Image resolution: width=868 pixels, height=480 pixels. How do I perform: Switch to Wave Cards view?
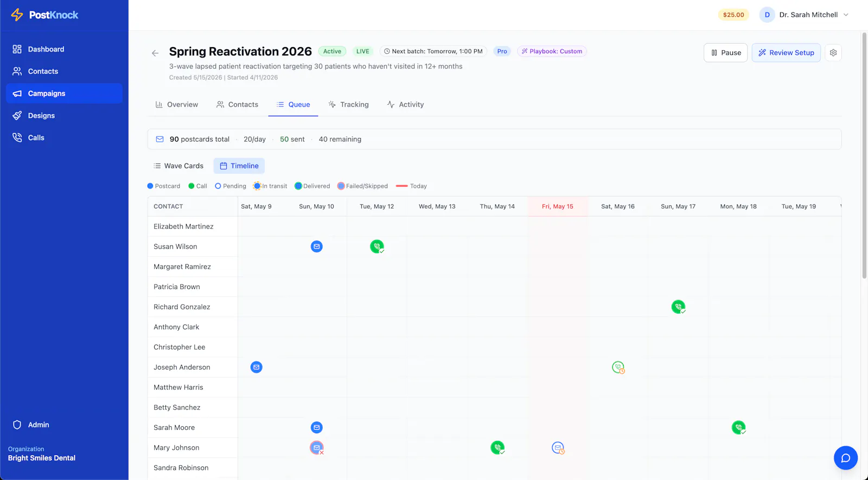[178, 166]
